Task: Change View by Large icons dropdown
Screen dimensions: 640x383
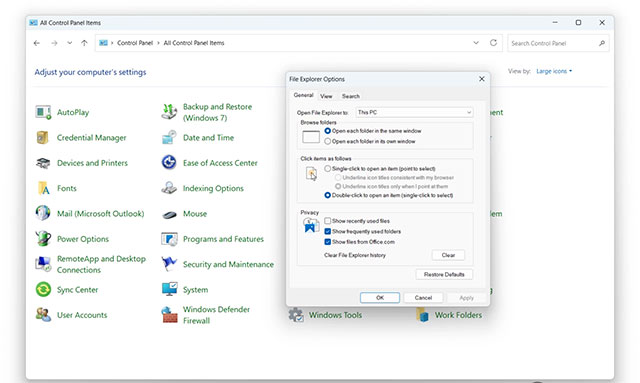Action: 554,71
